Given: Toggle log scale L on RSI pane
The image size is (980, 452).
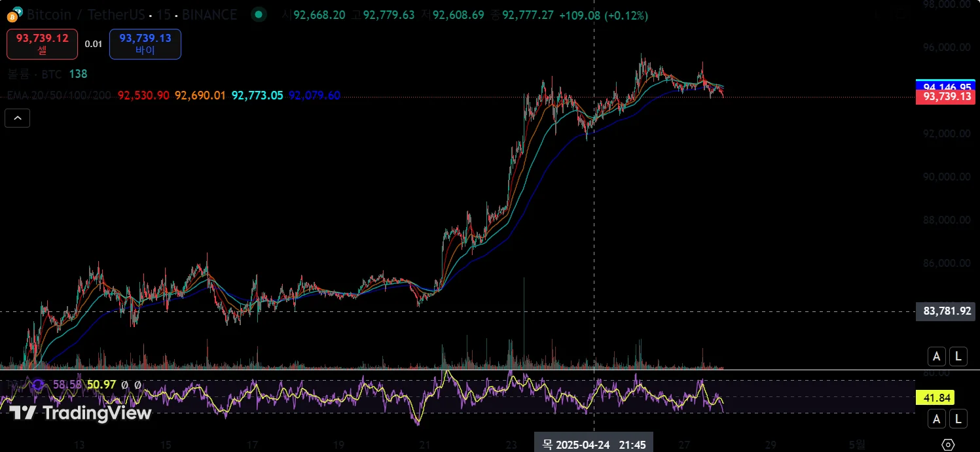Looking at the screenshot, I should pos(958,419).
